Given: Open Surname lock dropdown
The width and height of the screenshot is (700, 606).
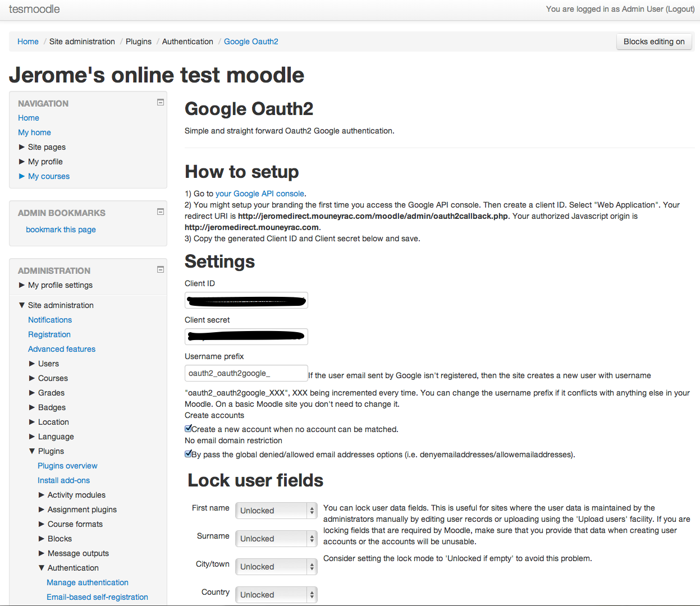Looking at the screenshot, I should (276, 539).
